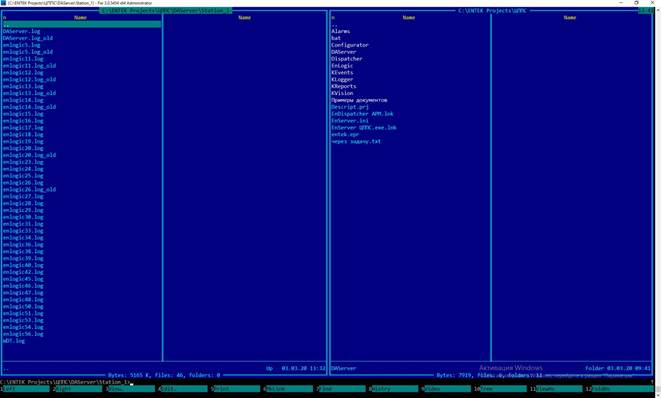Click the right panel sort mode letter
Viewport: 661px width, 398px height.
click(x=333, y=18)
